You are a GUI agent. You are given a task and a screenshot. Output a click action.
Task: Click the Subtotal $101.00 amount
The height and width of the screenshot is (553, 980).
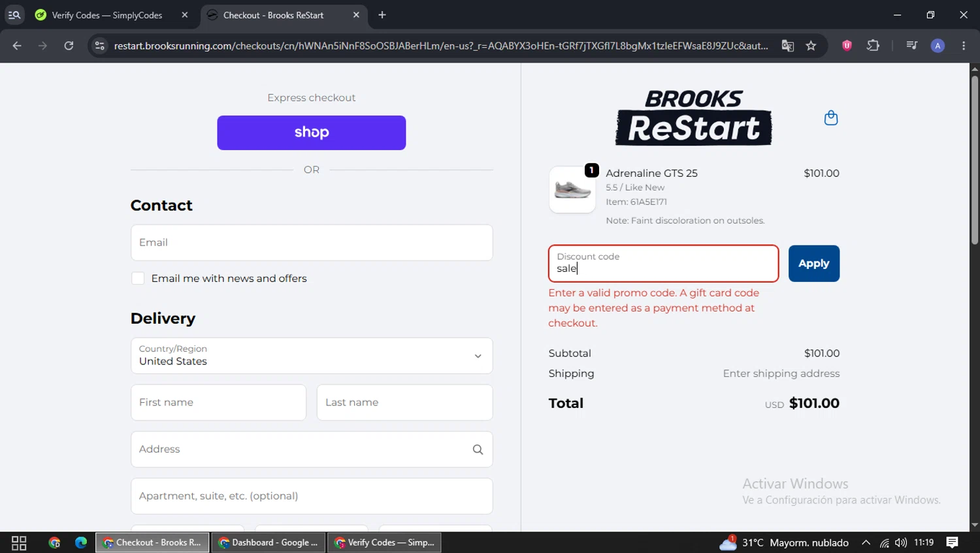pos(822,353)
